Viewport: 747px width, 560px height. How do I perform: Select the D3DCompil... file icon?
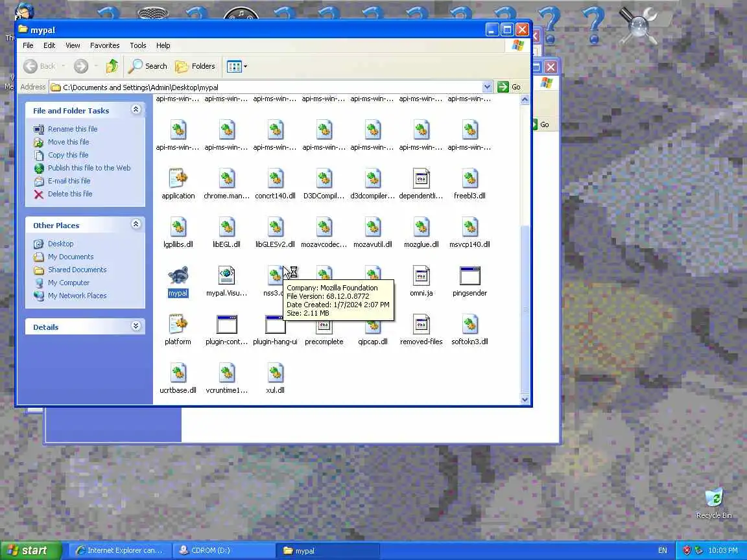[x=324, y=178]
